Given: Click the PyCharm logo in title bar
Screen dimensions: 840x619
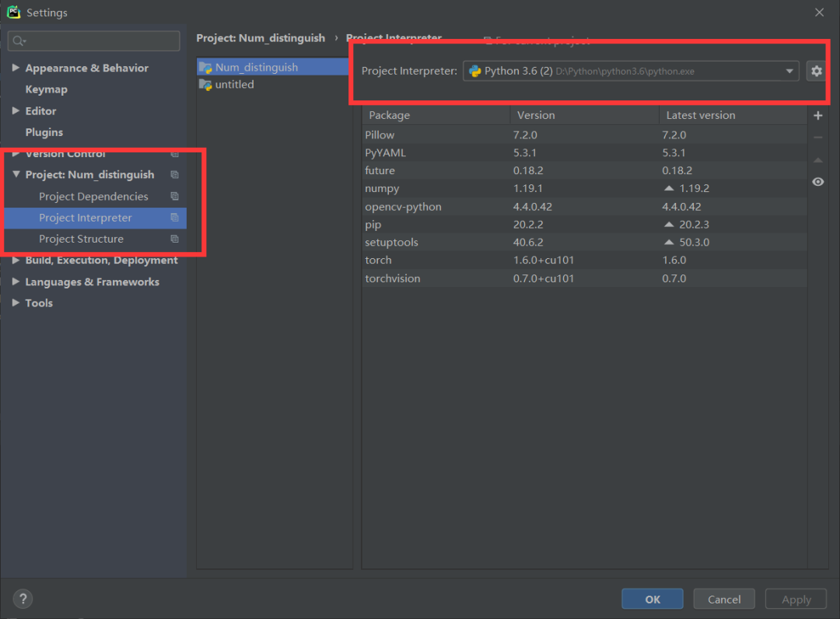Looking at the screenshot, I should coord(13,12).
